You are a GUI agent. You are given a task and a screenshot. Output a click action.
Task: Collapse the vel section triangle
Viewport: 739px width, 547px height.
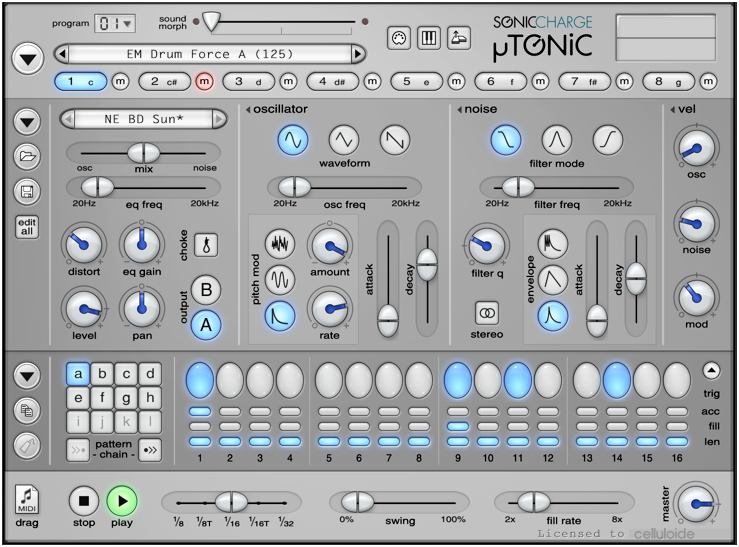(x=673, y=110)
